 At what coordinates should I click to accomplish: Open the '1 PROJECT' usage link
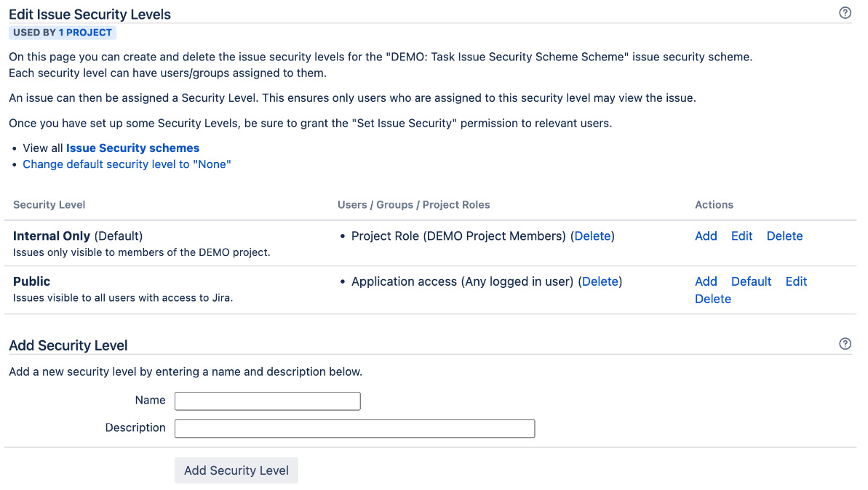point(84,32)
